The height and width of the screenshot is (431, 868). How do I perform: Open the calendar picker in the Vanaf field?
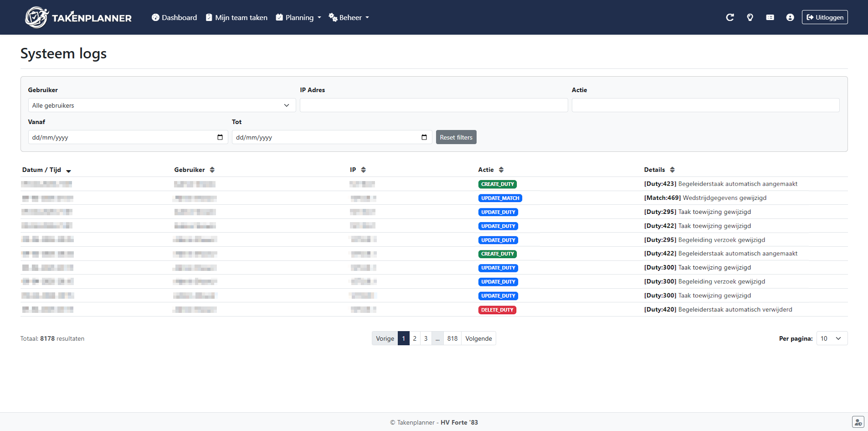220,137
